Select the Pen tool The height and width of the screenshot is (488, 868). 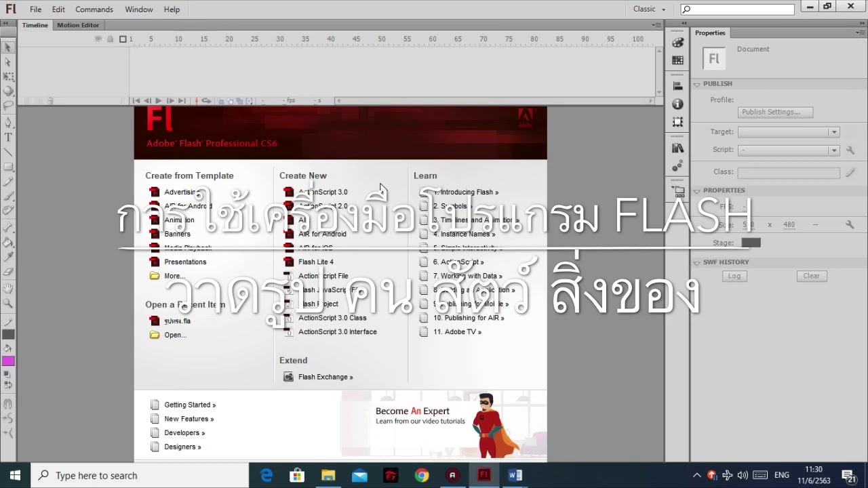(x=8, y=123)
